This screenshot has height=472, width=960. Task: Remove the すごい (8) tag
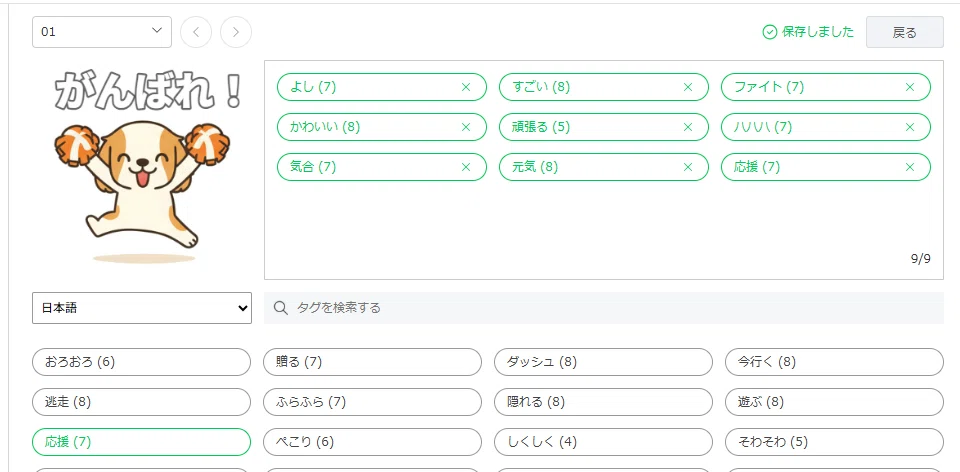point(688,87)
